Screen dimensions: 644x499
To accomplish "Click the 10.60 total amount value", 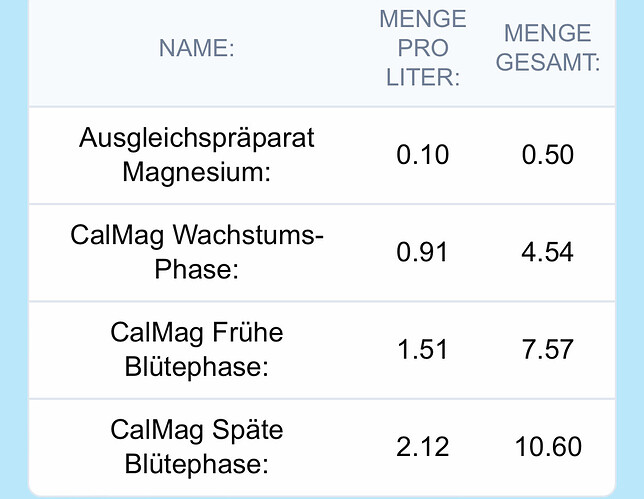I will pos(548,447).
